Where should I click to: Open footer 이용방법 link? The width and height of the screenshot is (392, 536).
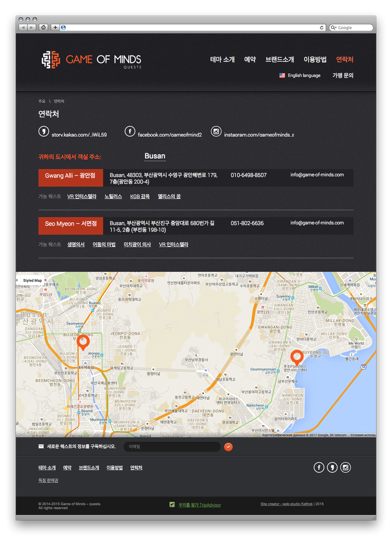(x=115, y=468)
